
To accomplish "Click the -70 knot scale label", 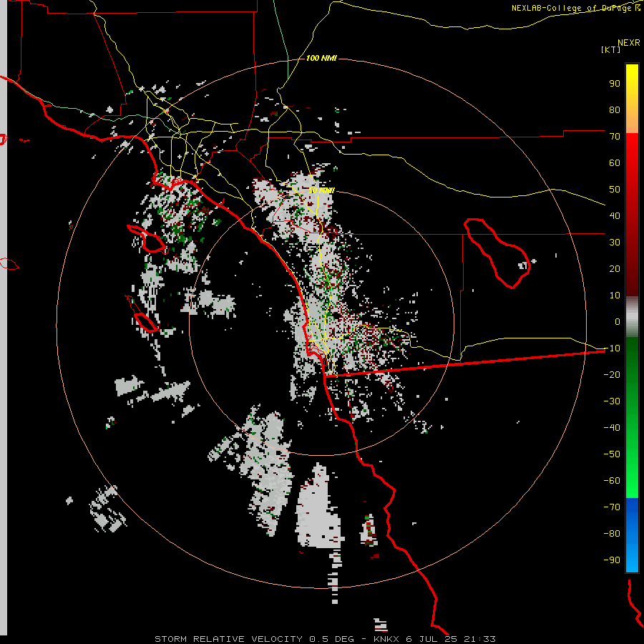I will 612,507.
